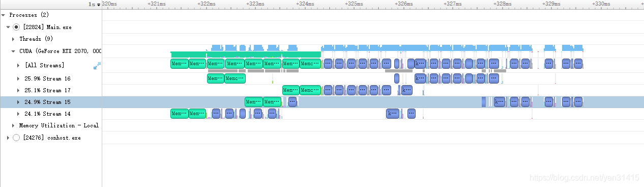Expand the [24276] conhost.exe arrow
The height and width of the screenshot is (187, 644).
[8, 138]
